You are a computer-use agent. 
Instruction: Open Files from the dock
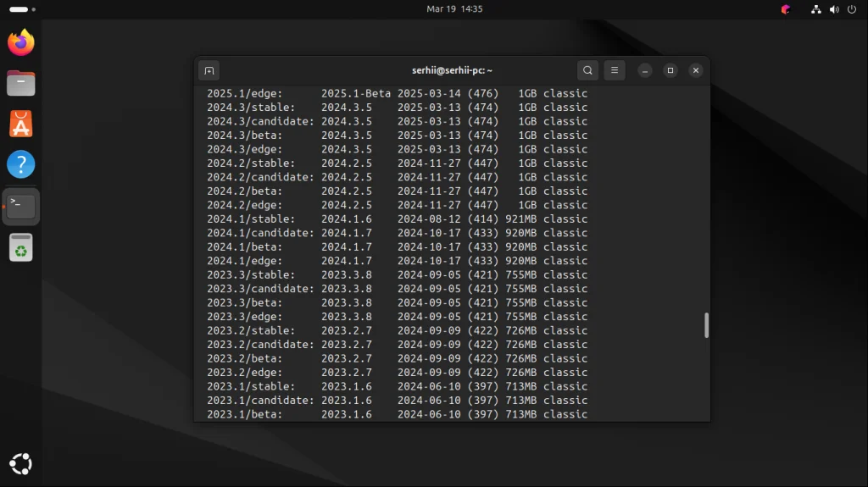21,84
